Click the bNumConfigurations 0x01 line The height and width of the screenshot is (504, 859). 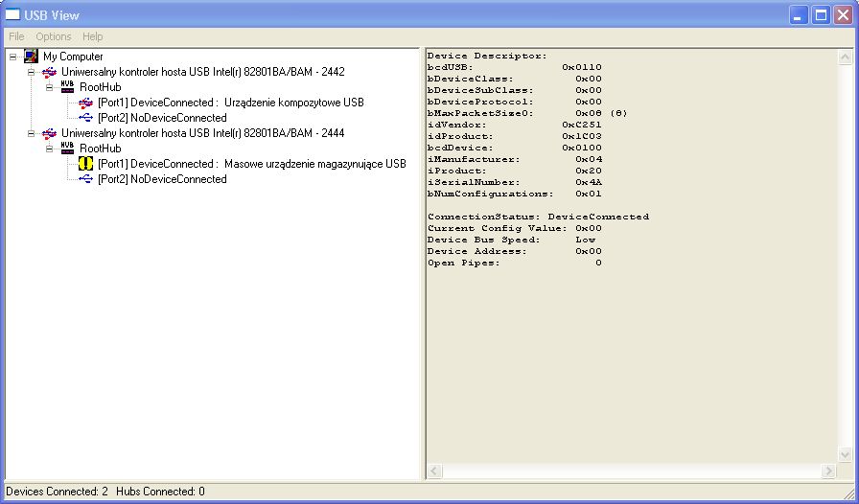coord(515,194)
